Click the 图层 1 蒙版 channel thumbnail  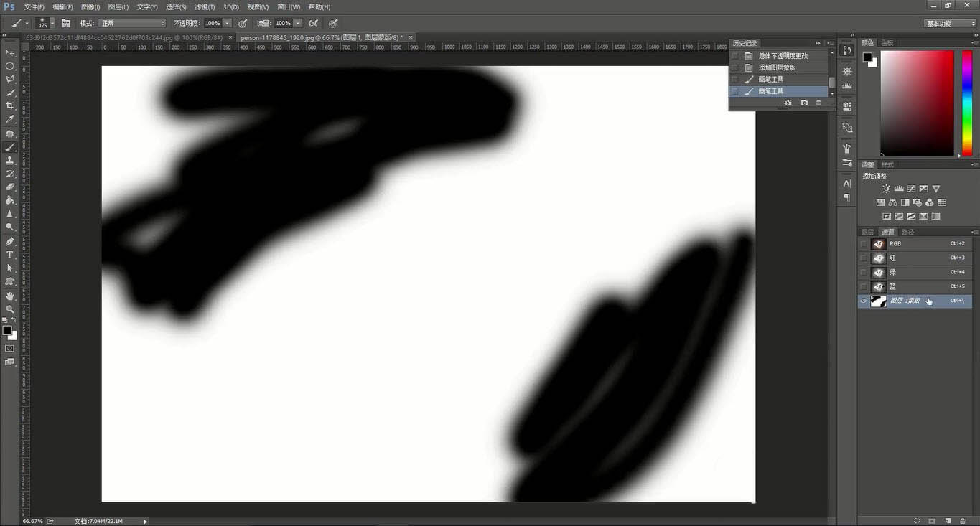pyautogui.click(x=878, y=301)
